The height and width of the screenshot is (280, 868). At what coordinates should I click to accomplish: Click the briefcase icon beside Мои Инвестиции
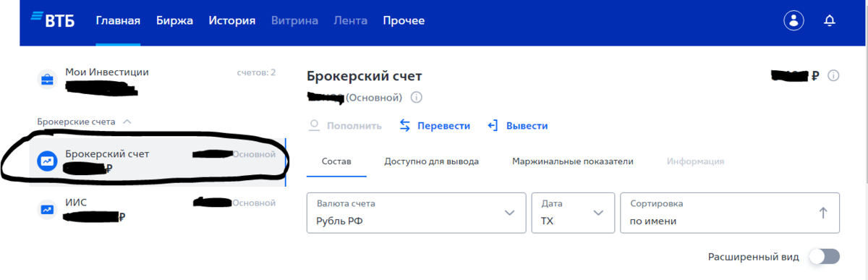pos(47,79)
